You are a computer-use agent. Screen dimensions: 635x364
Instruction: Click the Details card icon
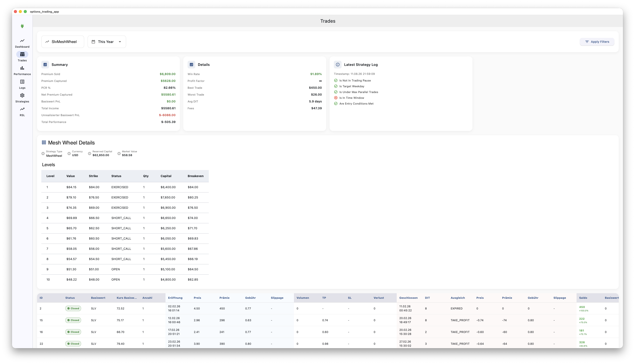coord(191,65)
